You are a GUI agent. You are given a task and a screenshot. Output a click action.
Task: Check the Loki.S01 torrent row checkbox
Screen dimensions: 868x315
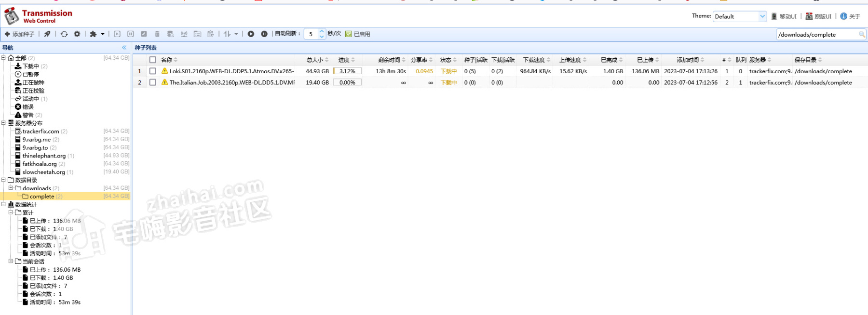click(153, 71)
